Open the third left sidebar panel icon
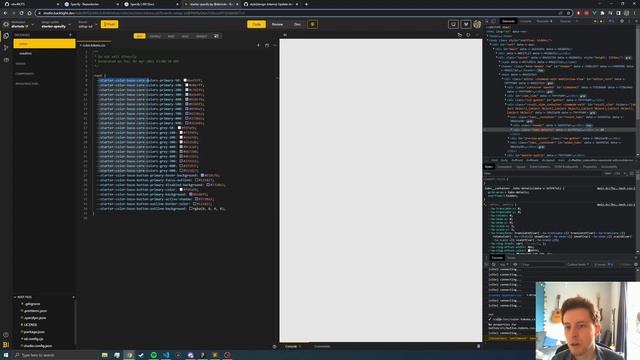The width and height of the screenshot is (640, 360). point(6,60)
